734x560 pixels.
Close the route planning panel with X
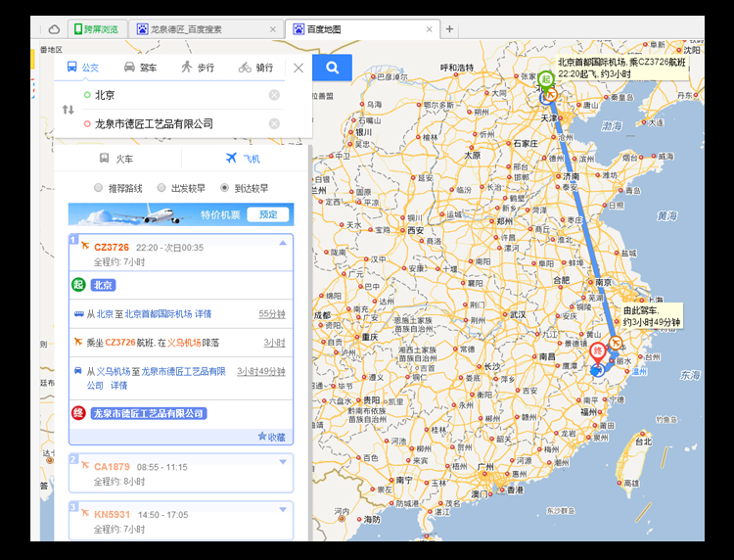pyautogui.click(x=298, y=68)
